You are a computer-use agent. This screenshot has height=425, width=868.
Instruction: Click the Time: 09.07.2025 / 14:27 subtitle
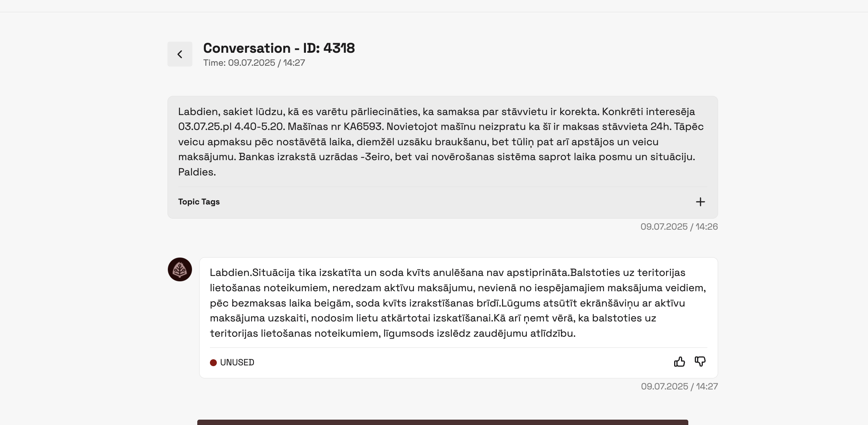click(254, 63)
